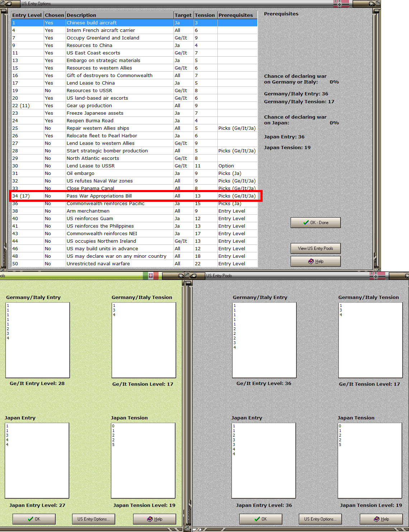Select the Chinese build aircraft row

[x=134, y=23]
